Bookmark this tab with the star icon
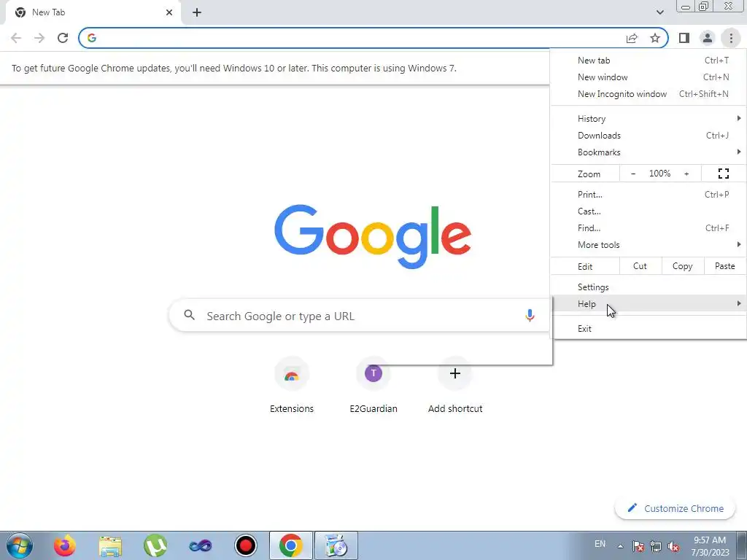Image resolution: width=747 pixels, height=560 pixels. 655,38
